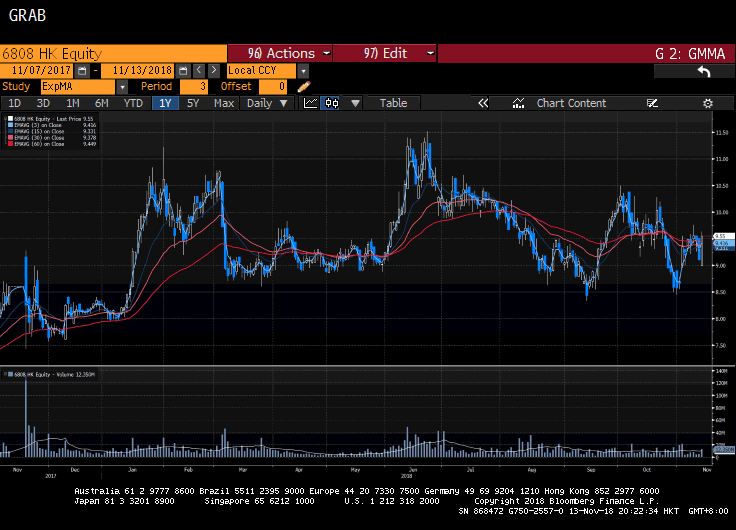Select the 5Y range tab
Image resolution: width=736 pixels, height=530 pixels.
(x=193, y=103)
